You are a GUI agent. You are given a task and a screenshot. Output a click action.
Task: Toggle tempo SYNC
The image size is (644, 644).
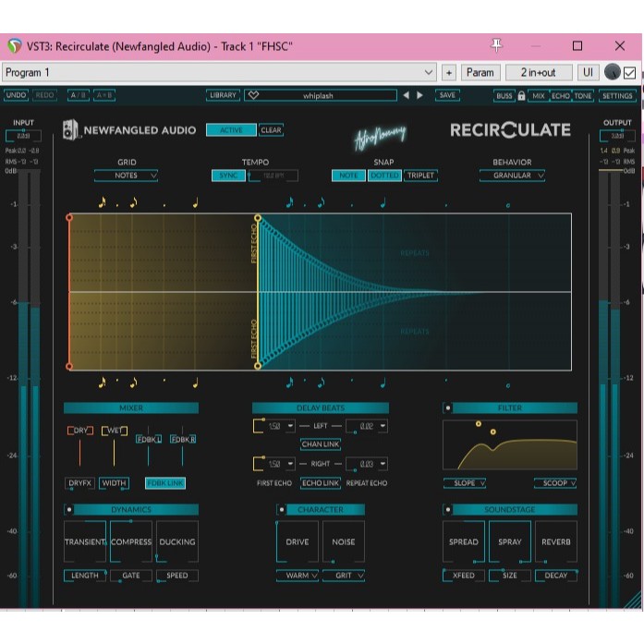(x=228, y=176)
